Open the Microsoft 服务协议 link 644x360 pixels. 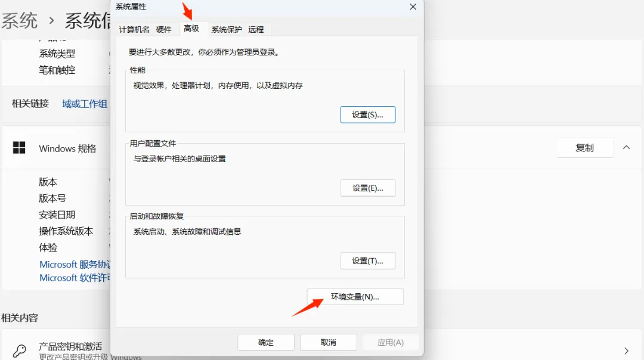tap(75, 264)
